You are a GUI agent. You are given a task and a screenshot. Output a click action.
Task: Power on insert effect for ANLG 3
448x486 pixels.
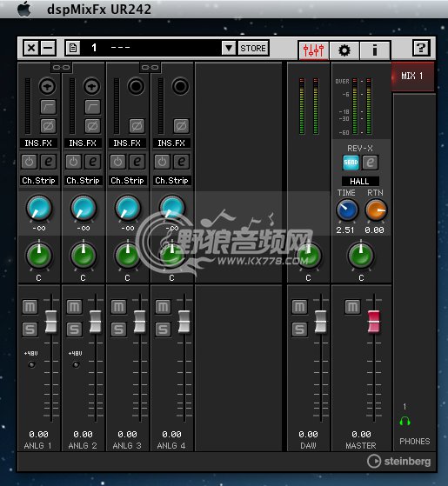(117, 162)
